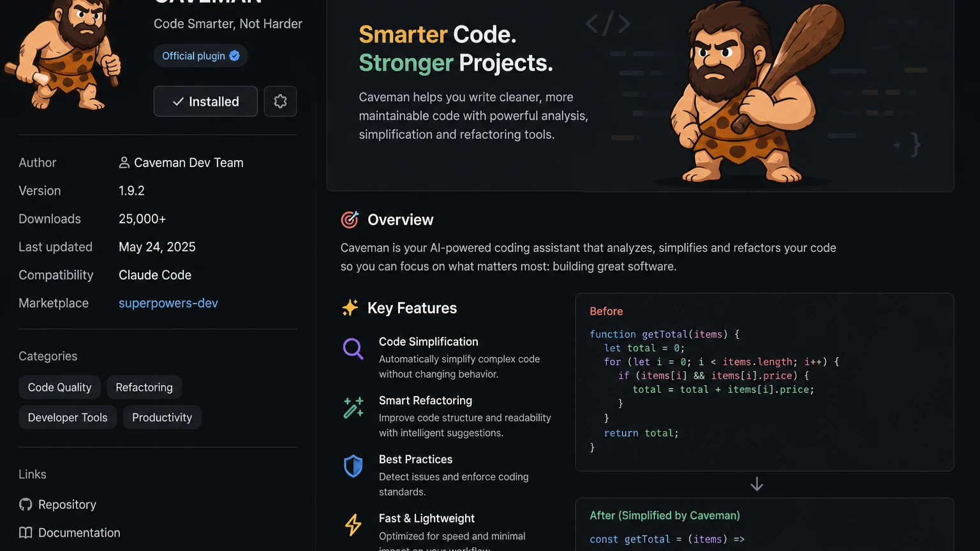Click the Code Simplification magnifier icon
The image size is (980, 551).
click(x=353, y=349)
